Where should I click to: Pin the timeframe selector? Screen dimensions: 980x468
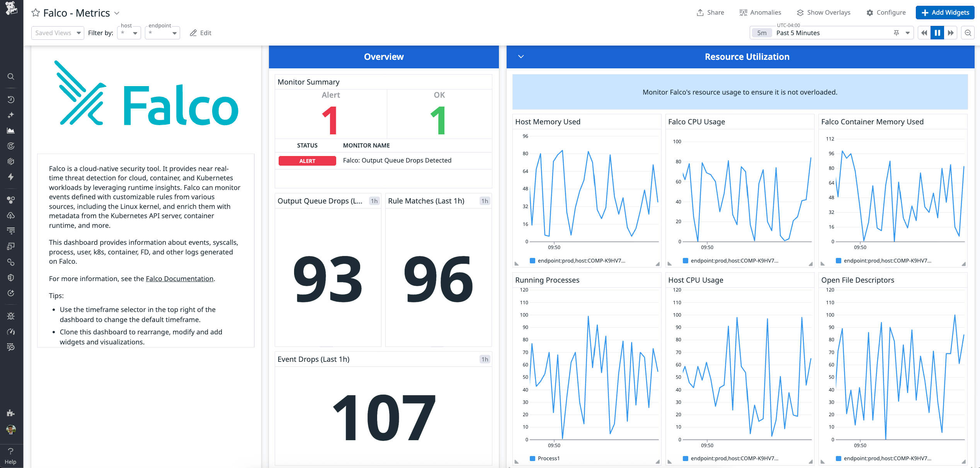pyautogui.click(x=896, y=32)
